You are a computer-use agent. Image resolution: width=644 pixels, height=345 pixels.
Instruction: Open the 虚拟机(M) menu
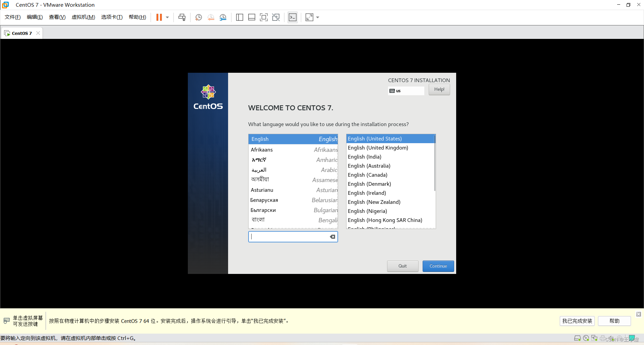tap(83, 17)
